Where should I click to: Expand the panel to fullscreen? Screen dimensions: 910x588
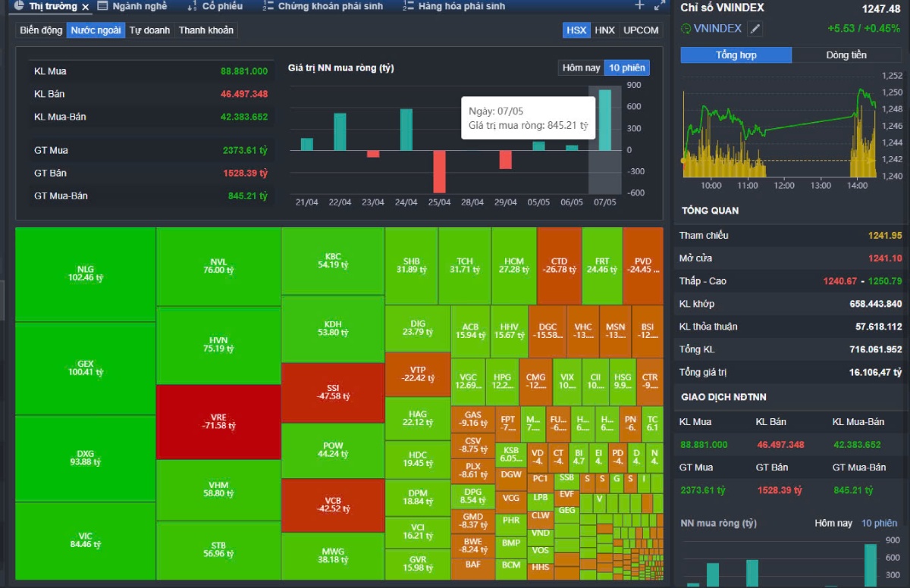click(659, 5)
